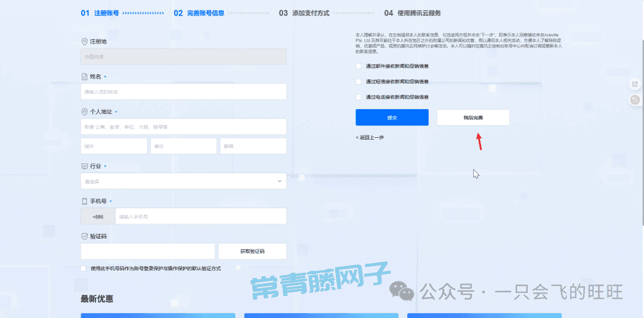Click the 姓名 document icon
This screenshot has height=318, width=644.
(85, 77)
